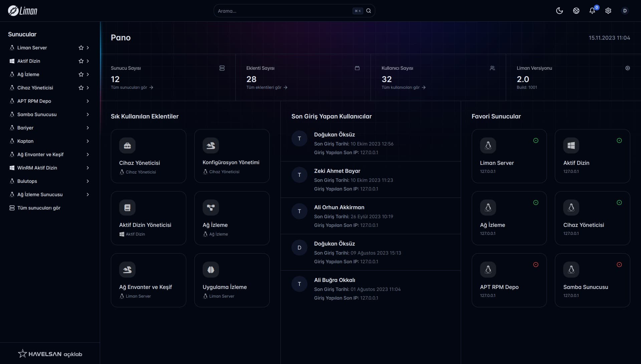Viewport: 641px width, 364px height.
Task: Expand APT RPM Depo server chevron
Action: tap(88, 101)
